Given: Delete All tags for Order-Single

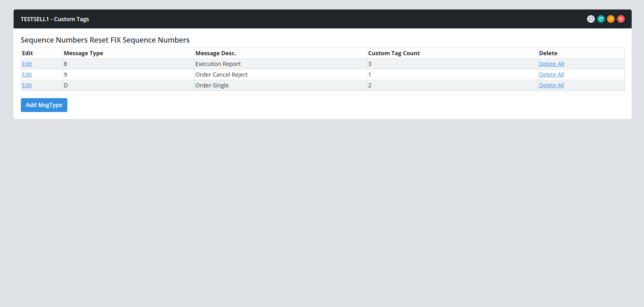Looking at the screenshot, I should [551, 85].
